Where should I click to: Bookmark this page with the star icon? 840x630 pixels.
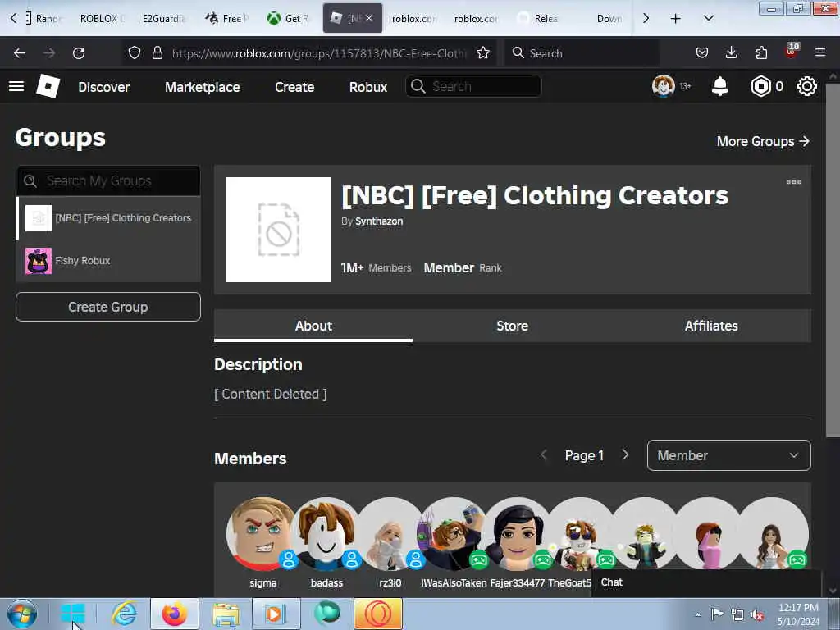coord(483,53)
